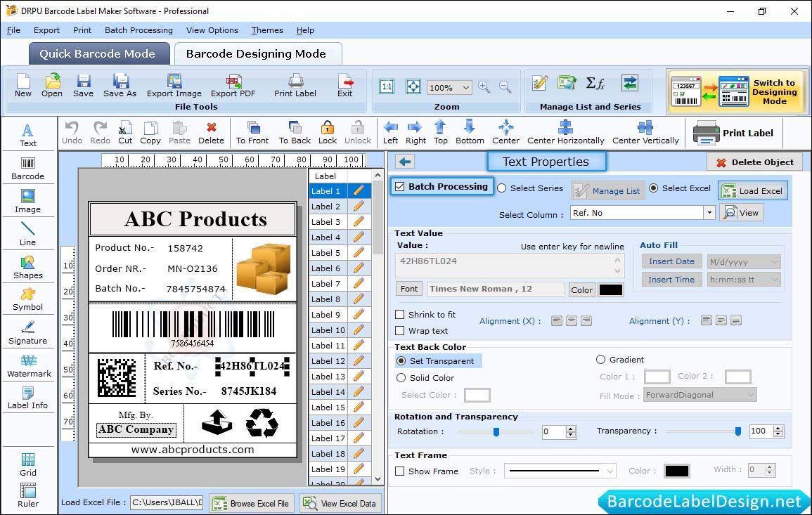Viewport: 812px width, 515px height.
Task: Select the Solid Color radio option
Action: click(401, 378)
